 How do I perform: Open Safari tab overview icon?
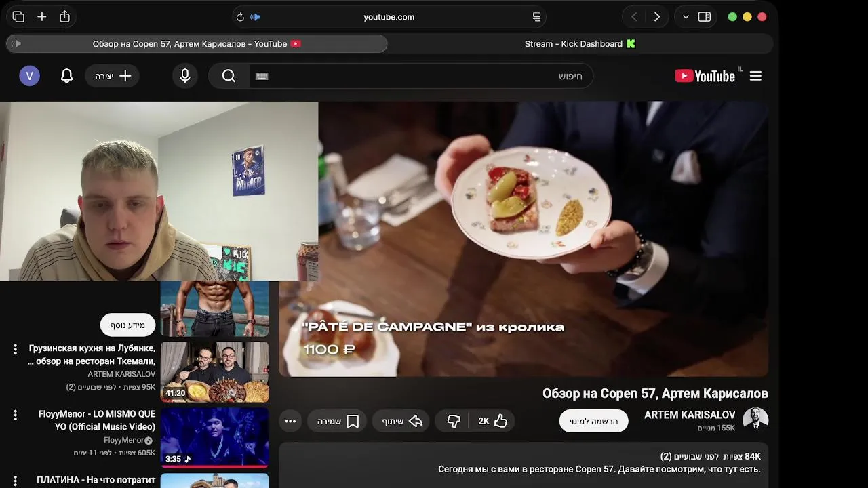tap(18, 17)
